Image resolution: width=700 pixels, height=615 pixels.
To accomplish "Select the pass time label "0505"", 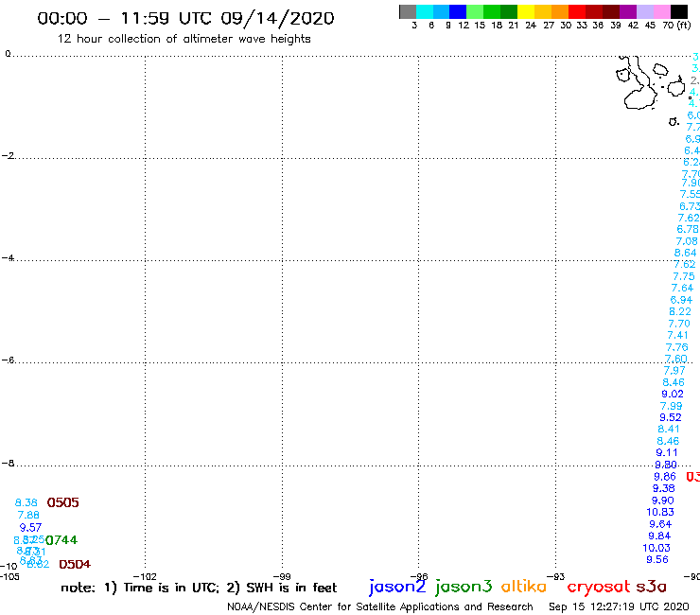I will pyautogui.click(x=63, y=502).
